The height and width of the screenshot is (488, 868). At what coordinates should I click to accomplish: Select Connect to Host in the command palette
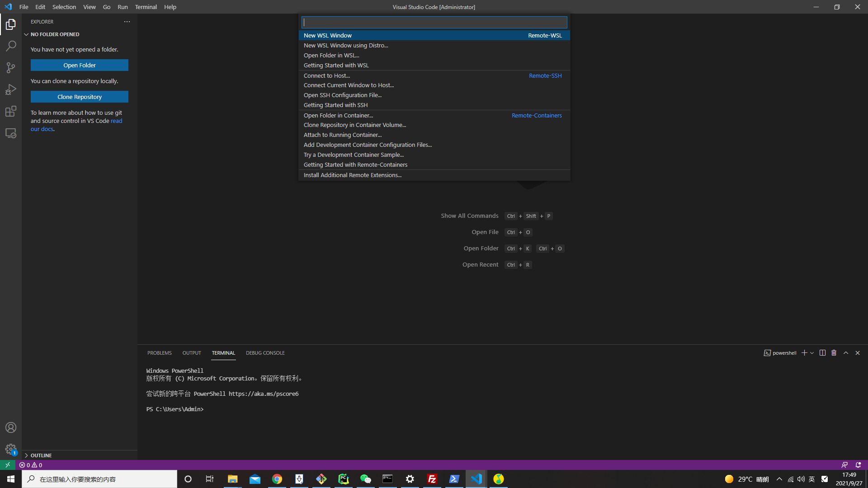(x=327, y=75)
